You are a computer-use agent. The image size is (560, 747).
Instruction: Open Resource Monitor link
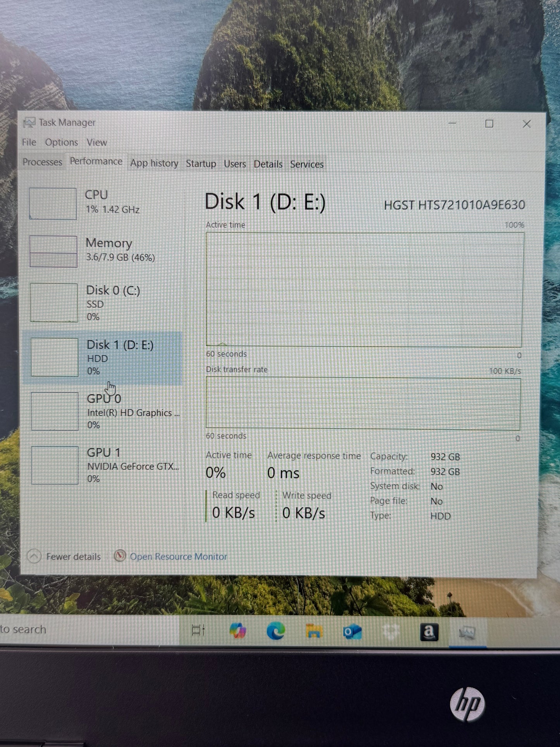point(178,557)
